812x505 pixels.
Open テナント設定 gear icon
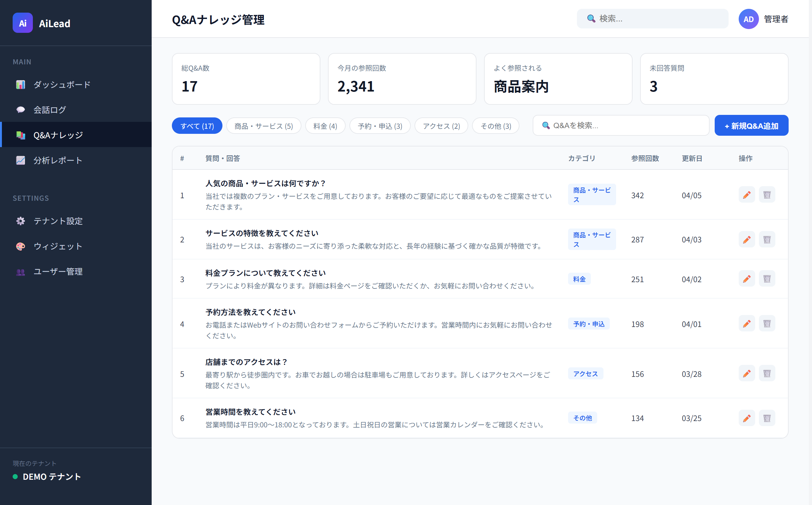click(x=21, y=221)
